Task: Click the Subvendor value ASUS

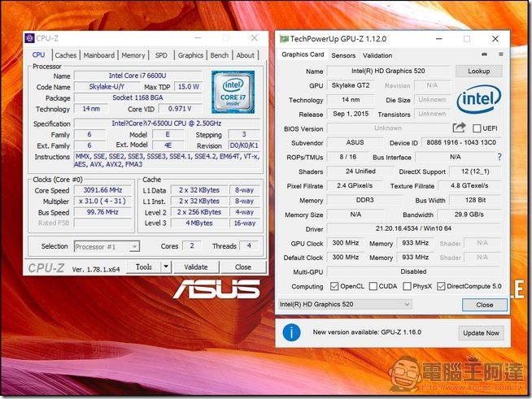Action: point(355,142)
